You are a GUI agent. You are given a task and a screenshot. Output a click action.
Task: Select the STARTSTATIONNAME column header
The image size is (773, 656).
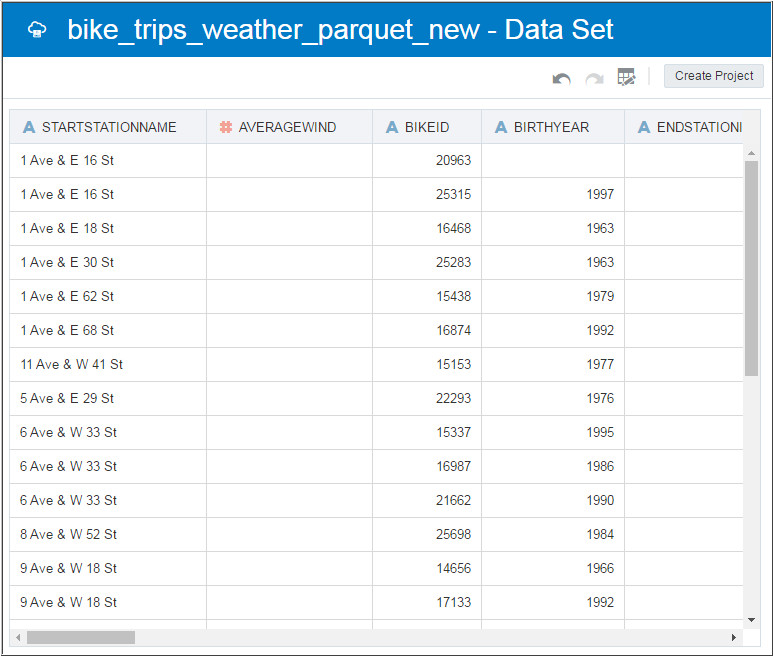tap(109, 127)
